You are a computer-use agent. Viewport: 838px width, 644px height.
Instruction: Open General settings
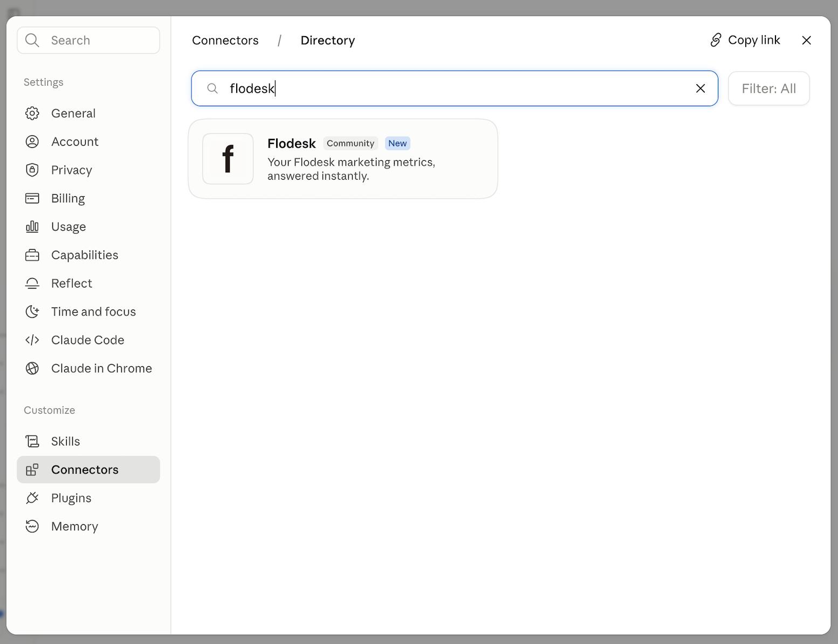(88, 113)
